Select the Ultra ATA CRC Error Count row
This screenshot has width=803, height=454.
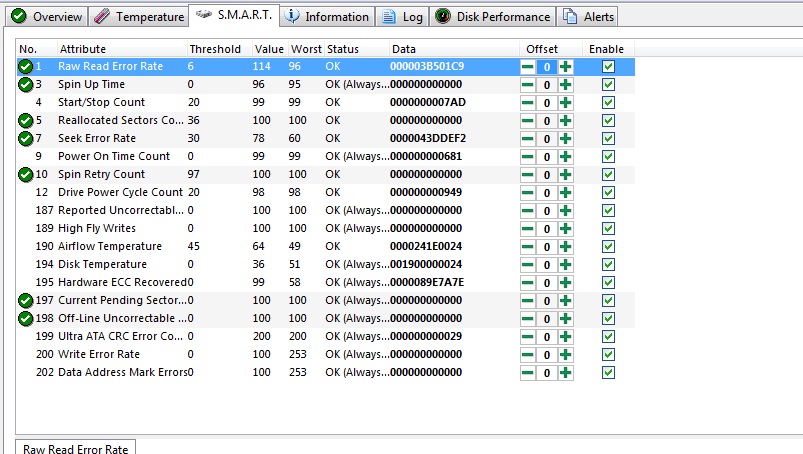click(x=325, y=337)
